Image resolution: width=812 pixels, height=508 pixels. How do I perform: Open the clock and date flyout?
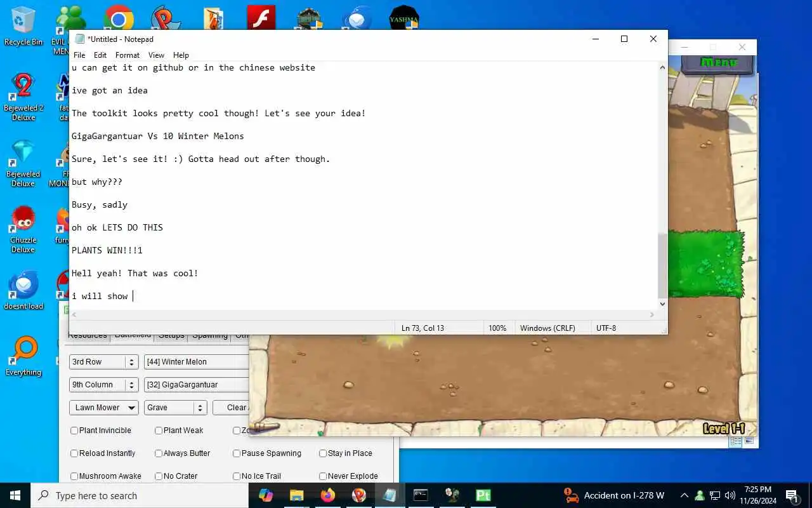click(757, 495)
